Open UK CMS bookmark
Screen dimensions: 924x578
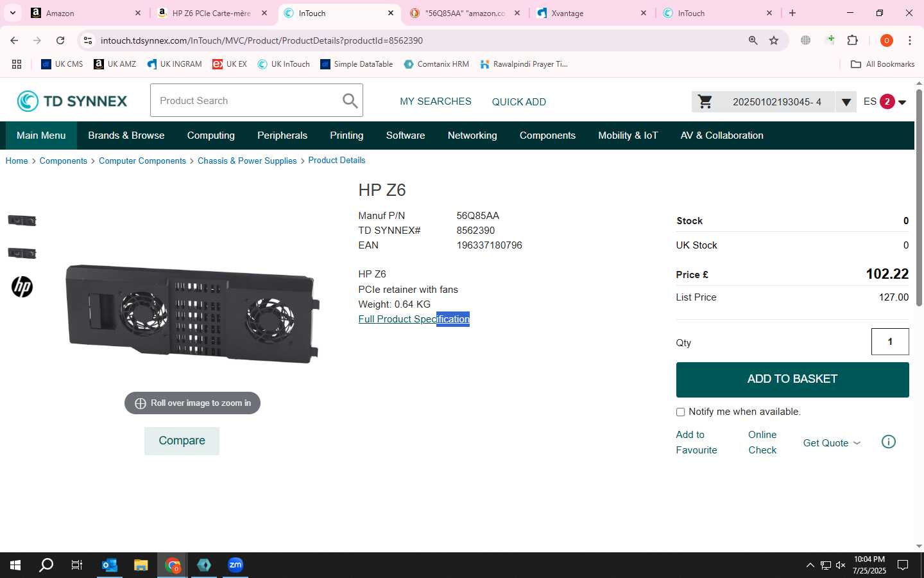click(x=62, y=64)
